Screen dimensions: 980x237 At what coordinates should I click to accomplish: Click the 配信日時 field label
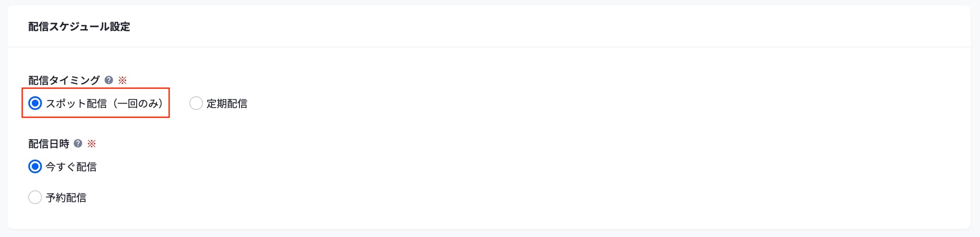pyautogui.click(x=49, y=144)
